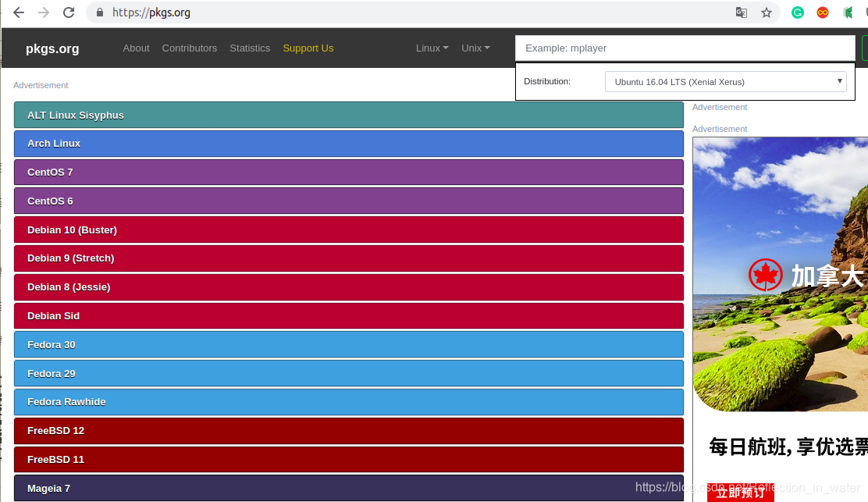Screen dimensions: 868x502
Task: Open the About page
Action: (136, 48)
